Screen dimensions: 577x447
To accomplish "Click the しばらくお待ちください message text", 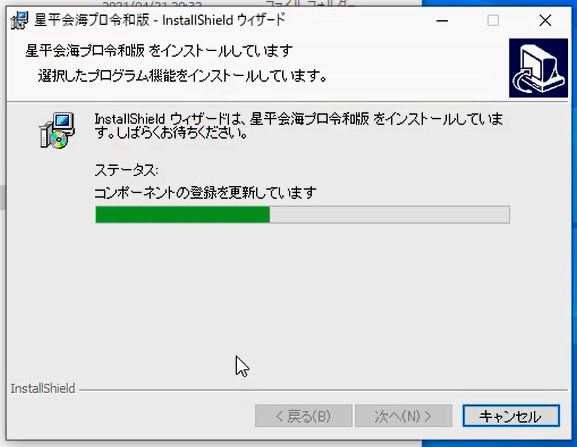I will pyautogui.click(x=181, y=133).
